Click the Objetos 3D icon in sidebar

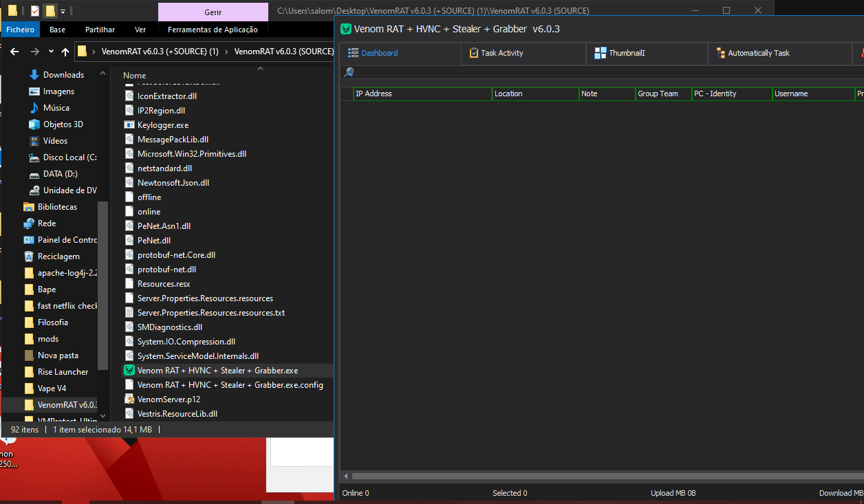pos(34,124)
